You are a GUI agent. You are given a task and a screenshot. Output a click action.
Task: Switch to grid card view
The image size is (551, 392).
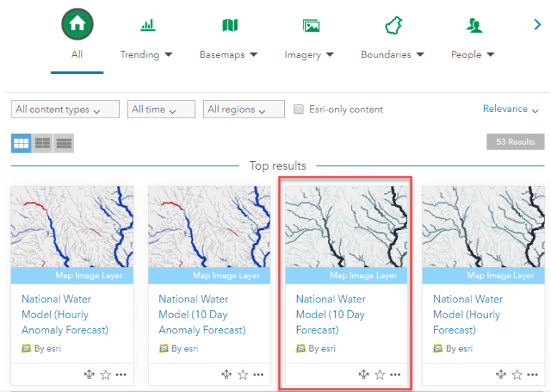pos(21,143)
